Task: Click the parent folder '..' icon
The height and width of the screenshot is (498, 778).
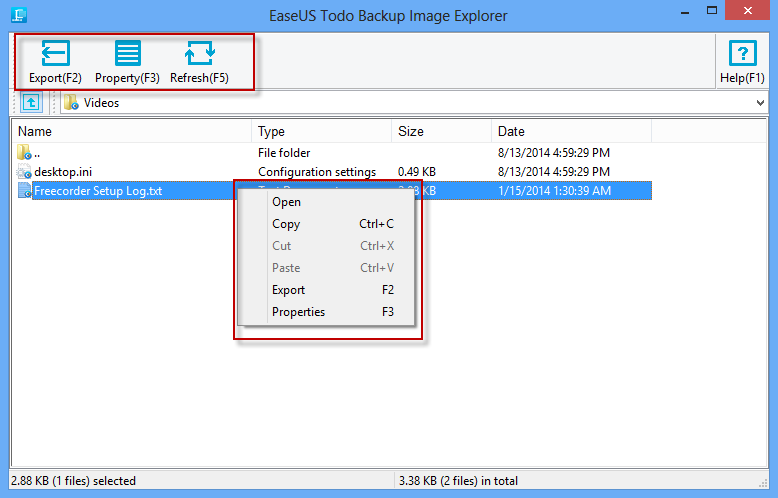Action: coord(24,152)
